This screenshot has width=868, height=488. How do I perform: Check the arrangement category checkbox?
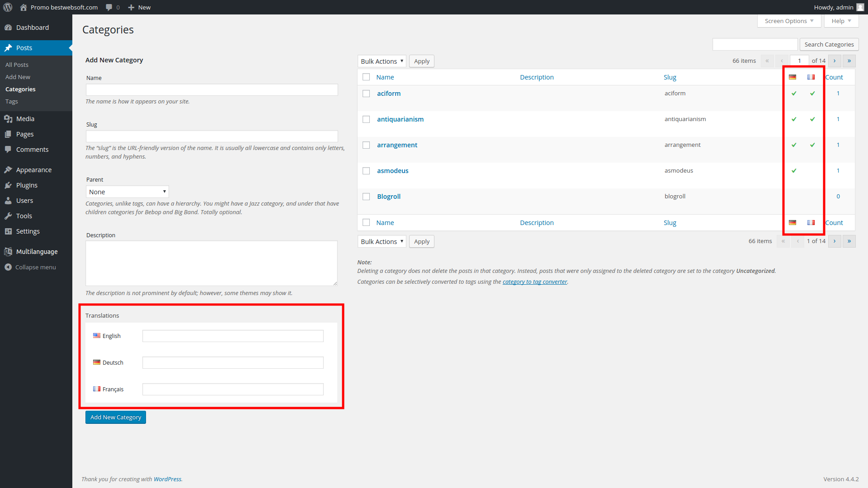pos(366,145)
